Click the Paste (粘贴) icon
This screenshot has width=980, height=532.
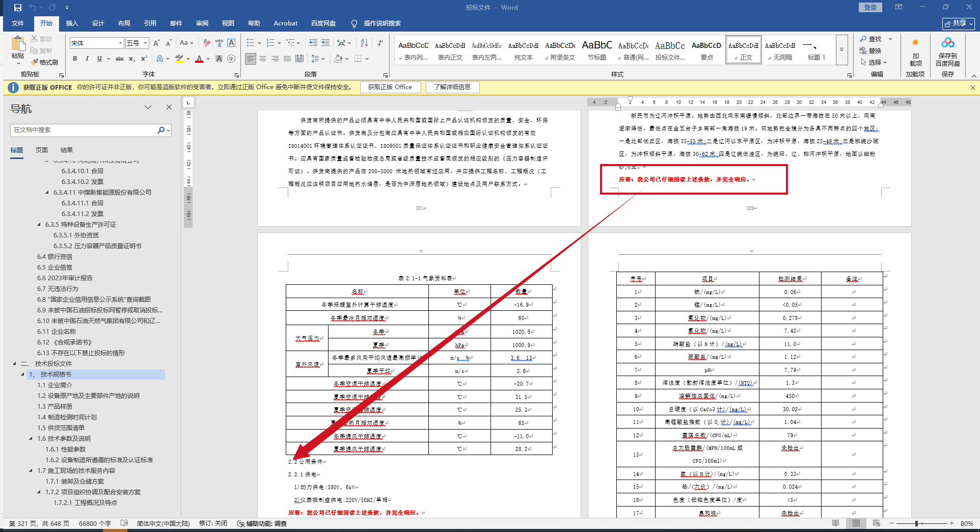18,44
